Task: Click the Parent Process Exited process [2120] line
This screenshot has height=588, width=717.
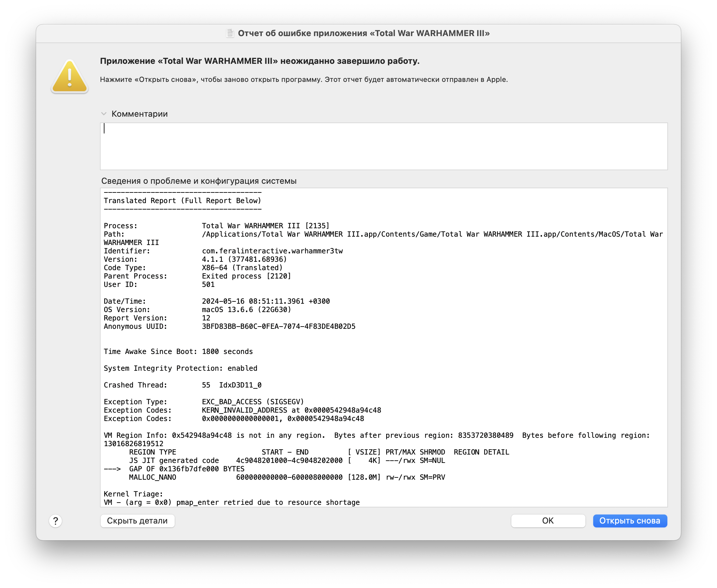Action: coord(197,276)
